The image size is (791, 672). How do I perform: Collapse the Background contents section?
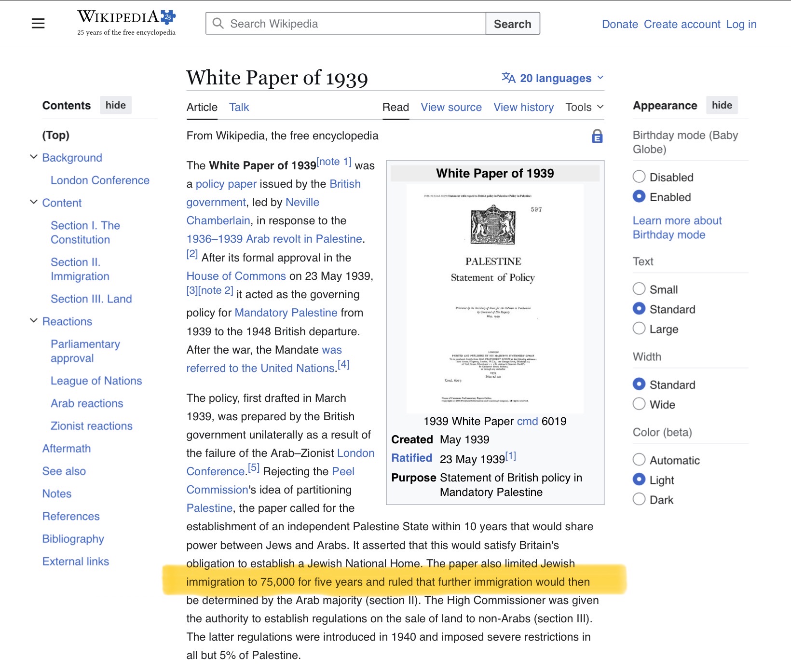pos(34,157)
